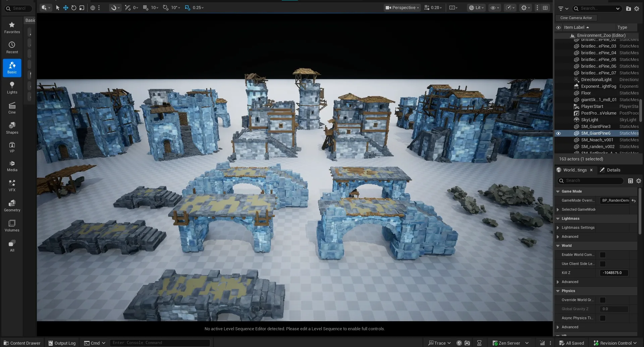Open the camera speed 0.28 dropdown
This screenshot has width=644, height=347.
point(433,8)
